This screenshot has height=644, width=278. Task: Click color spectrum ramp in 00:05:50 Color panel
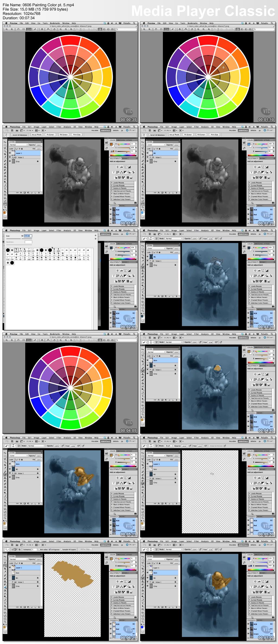(261, 466)
